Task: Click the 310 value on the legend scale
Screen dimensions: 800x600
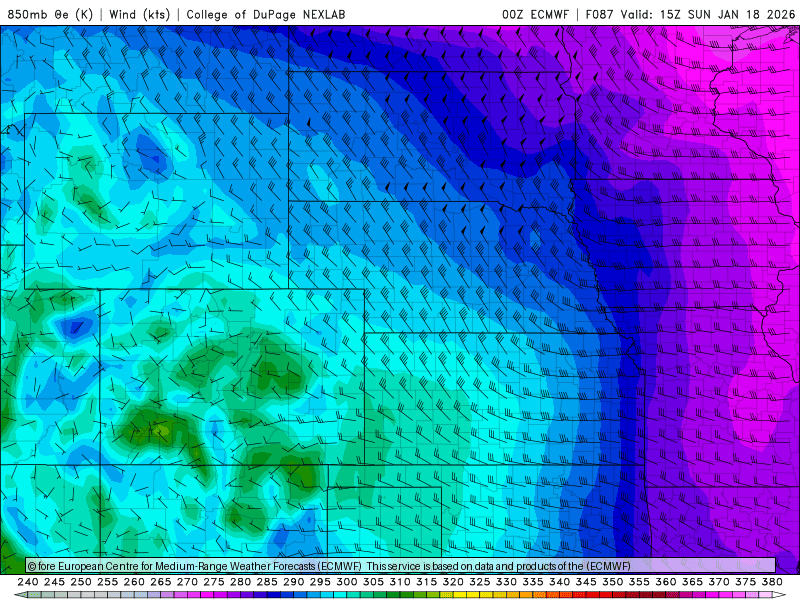Action: 399,582
